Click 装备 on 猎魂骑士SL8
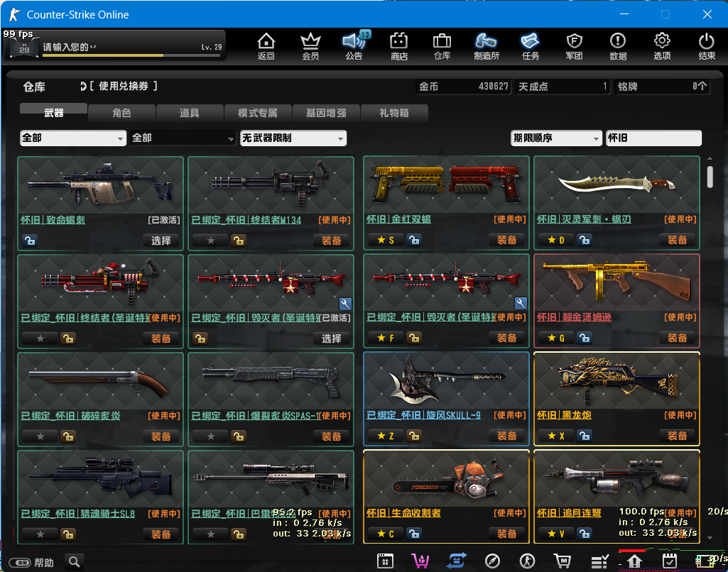 point(161,534)
